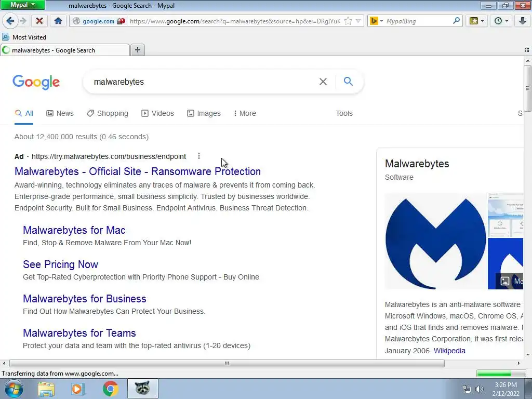Open the Malwarebytes for Teams link

[x=79, y=333]
